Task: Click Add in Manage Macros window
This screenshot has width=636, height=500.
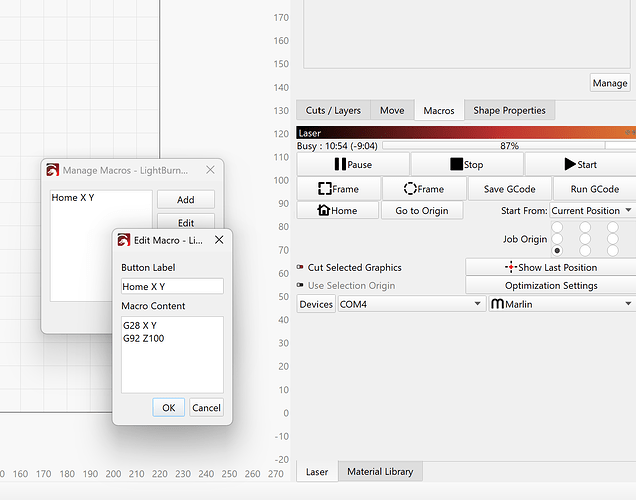Action: pos(186,200)
